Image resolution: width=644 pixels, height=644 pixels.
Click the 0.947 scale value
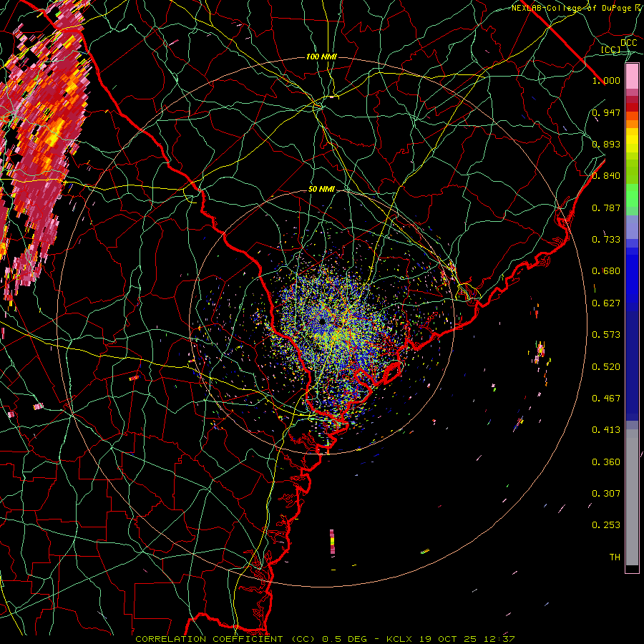tap(606, 112)
